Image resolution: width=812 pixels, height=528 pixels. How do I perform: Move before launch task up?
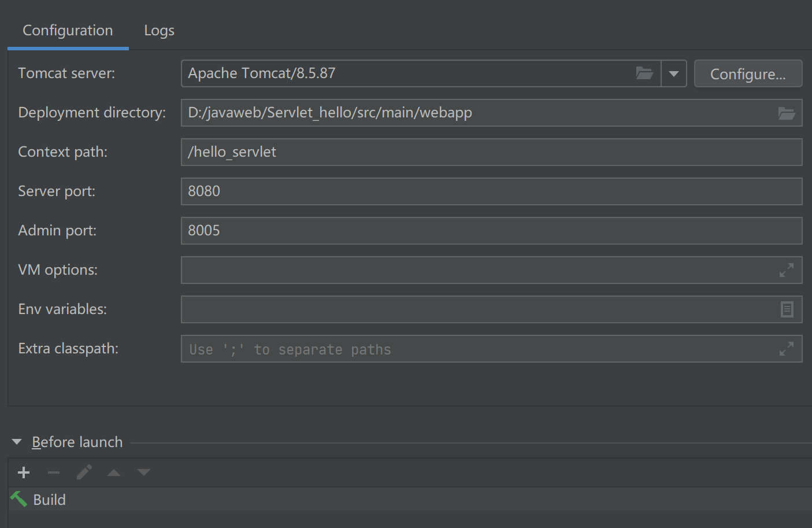114,472
